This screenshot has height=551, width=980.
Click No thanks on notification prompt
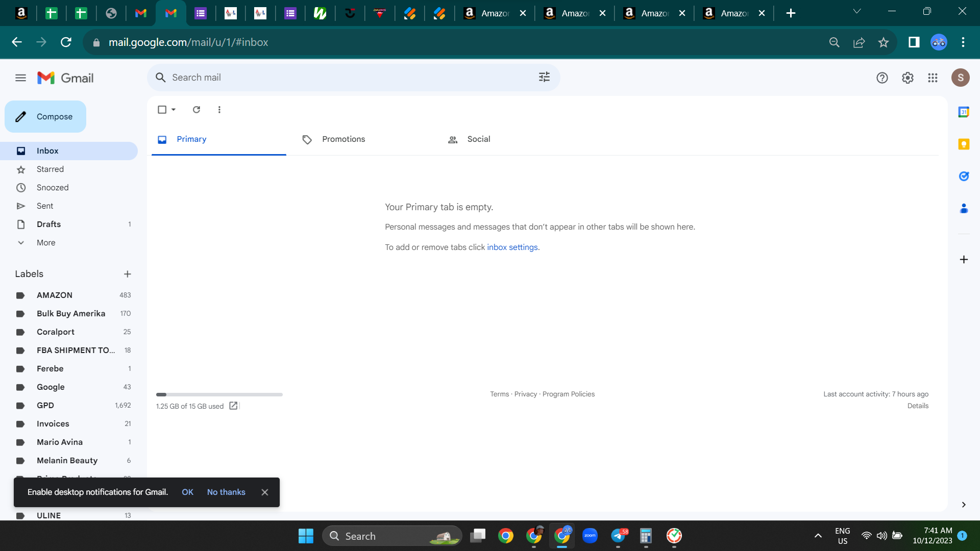point(226,492)
